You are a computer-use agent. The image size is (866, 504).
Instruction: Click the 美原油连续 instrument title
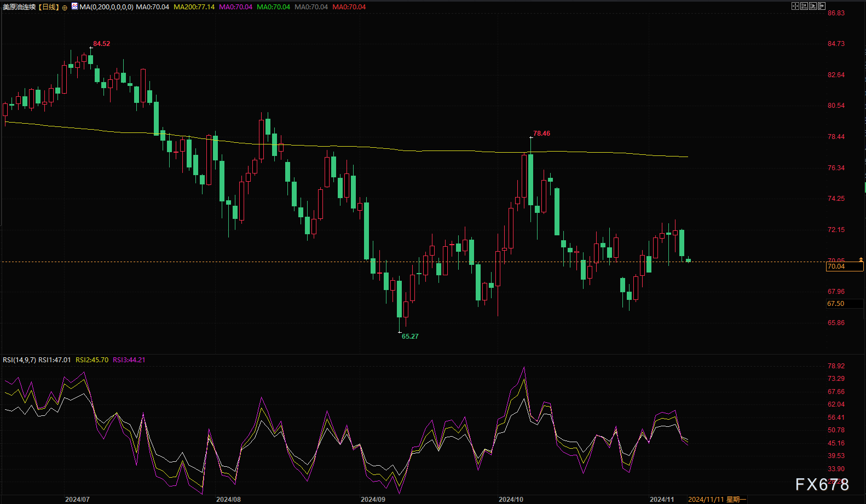19,7
